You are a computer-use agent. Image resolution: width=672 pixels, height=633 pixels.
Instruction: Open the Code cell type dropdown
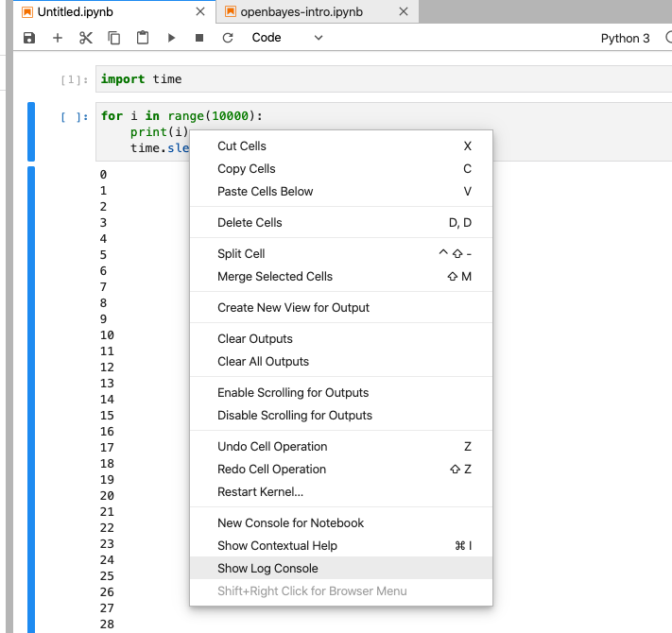pos(287,38)
